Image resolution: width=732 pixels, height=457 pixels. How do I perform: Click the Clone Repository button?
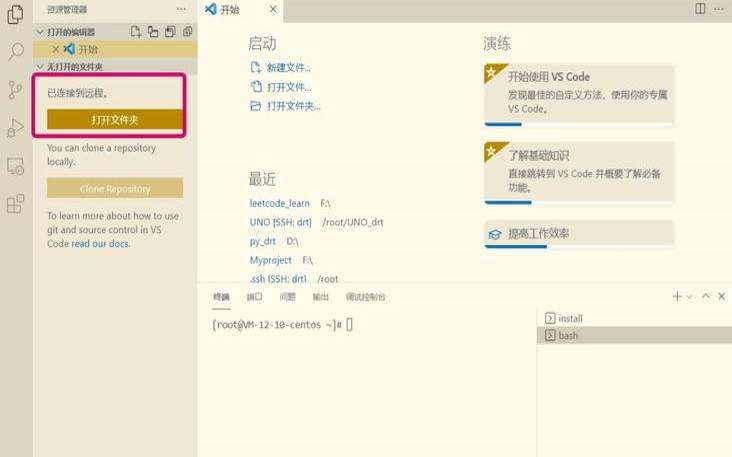[115, 189]
